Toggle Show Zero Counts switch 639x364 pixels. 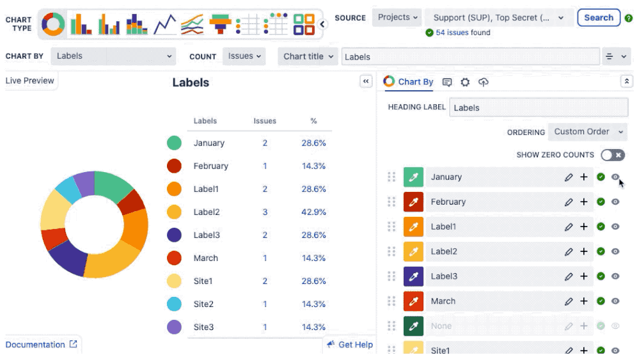613,155
